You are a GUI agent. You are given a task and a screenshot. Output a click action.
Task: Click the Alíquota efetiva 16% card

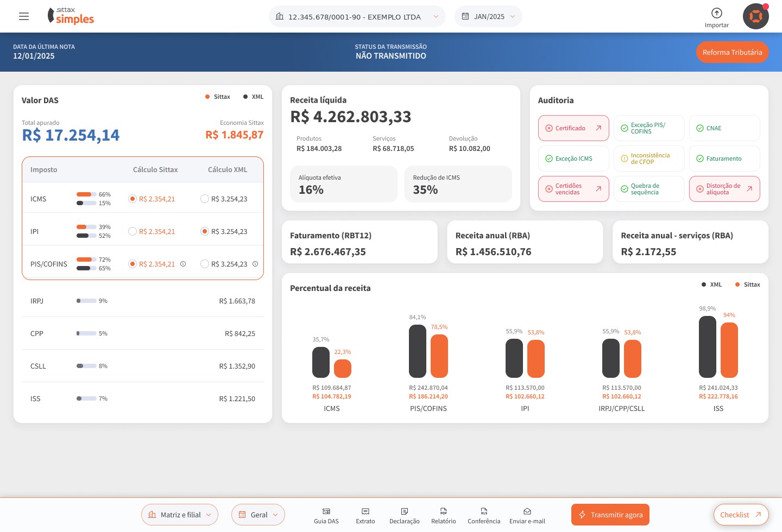point(344,184)
